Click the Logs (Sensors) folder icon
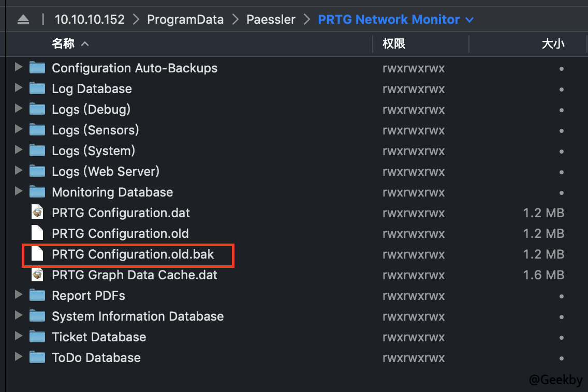The height and width of the screenshot is (392, 588). click(x=37, y=130)
